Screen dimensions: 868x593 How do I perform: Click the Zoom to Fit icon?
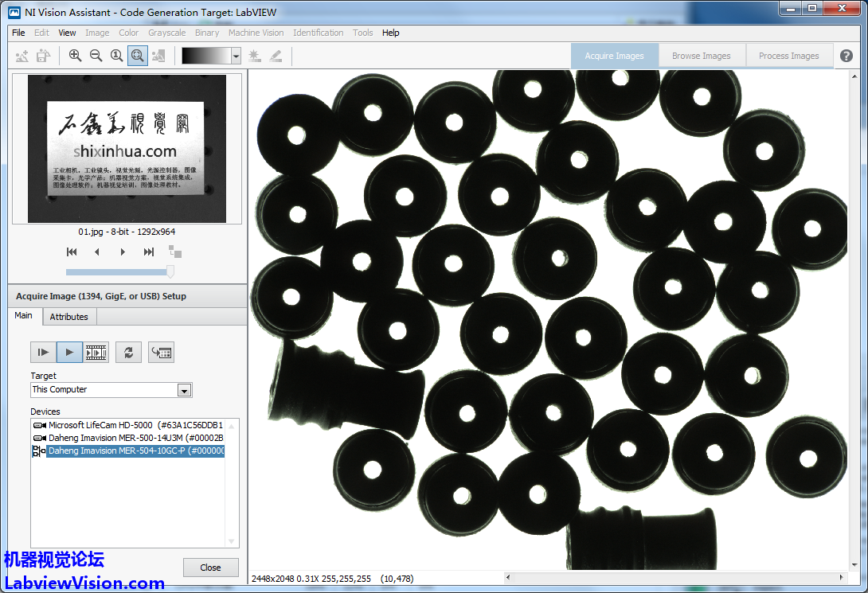coord(137,56)
